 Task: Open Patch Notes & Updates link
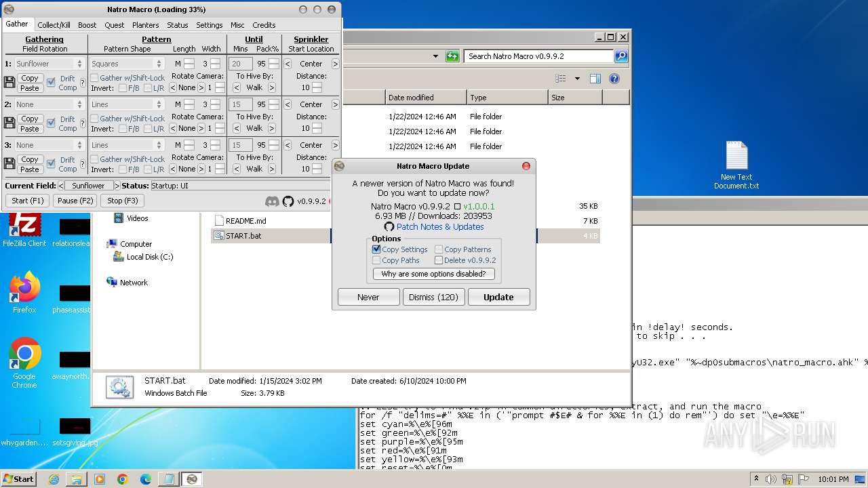440,227
